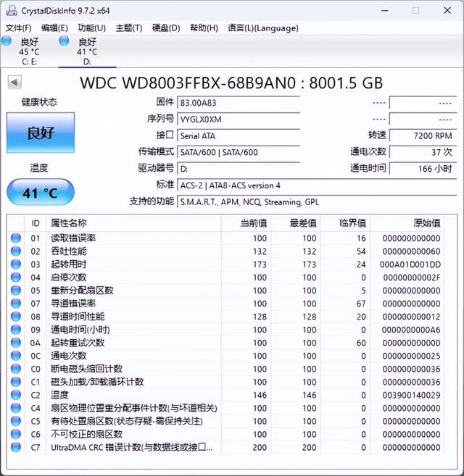Click the 属性名称 column header
Viewport: 464px width, 476px height.
133,223
